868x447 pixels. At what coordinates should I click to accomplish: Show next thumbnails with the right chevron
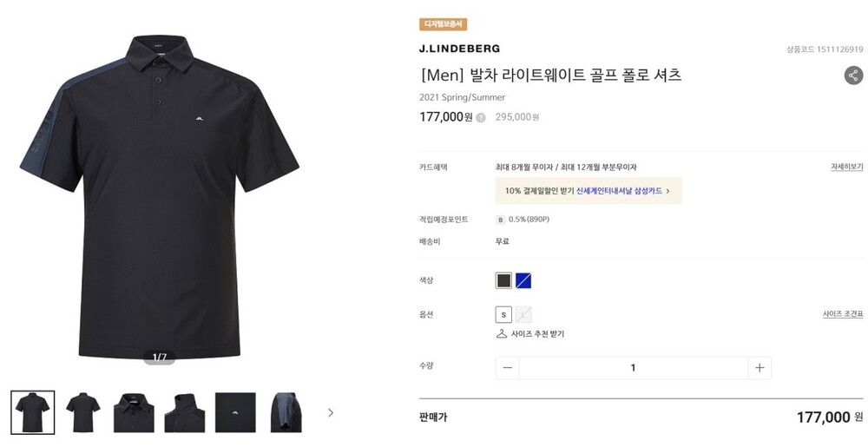point(331,412)
